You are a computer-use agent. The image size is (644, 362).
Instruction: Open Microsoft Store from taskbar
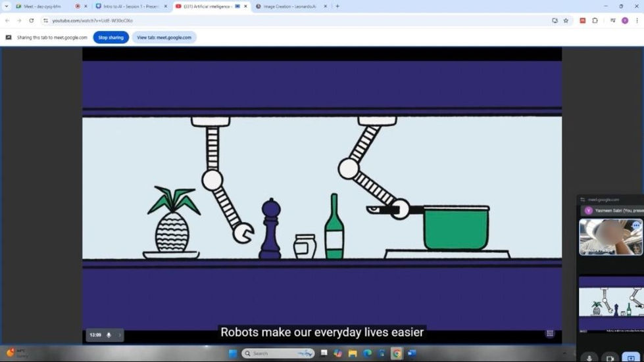pyautogui.click(x=382, y=353)
